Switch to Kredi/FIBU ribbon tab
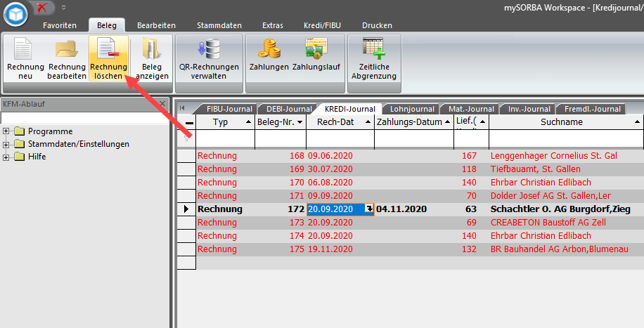This screenshot has height=328, width=644. (x=322, y=25)
